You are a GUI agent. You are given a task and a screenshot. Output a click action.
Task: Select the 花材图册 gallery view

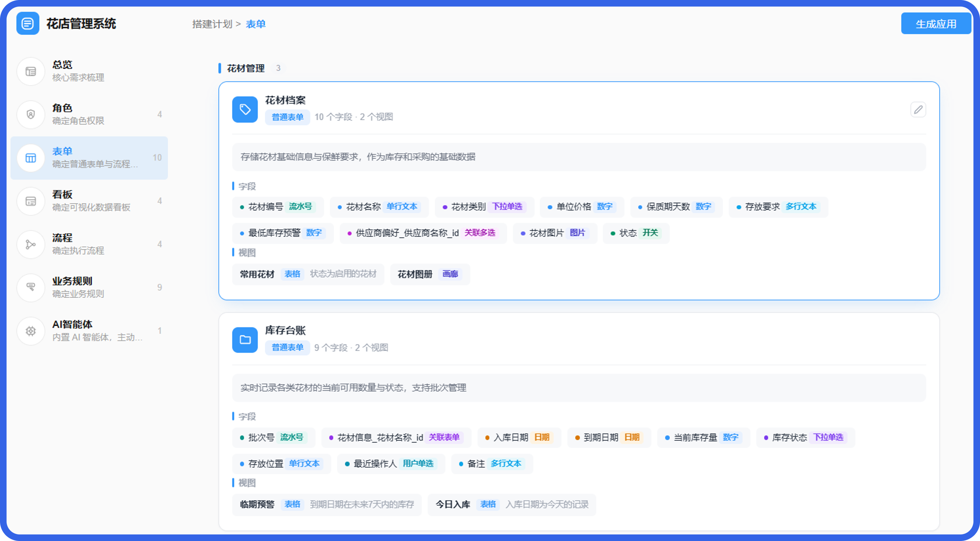[x=430, y=274]
